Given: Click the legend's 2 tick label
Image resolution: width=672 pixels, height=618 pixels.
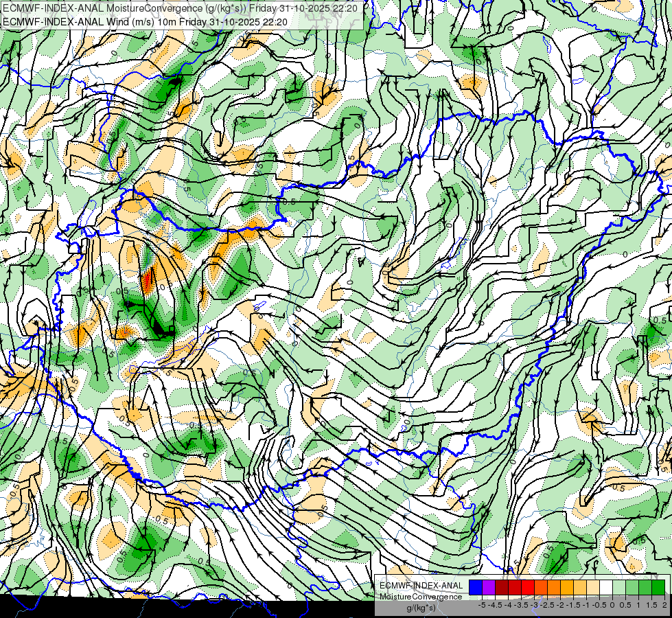Looking at the screenshot, I should [x=664, y=605].
